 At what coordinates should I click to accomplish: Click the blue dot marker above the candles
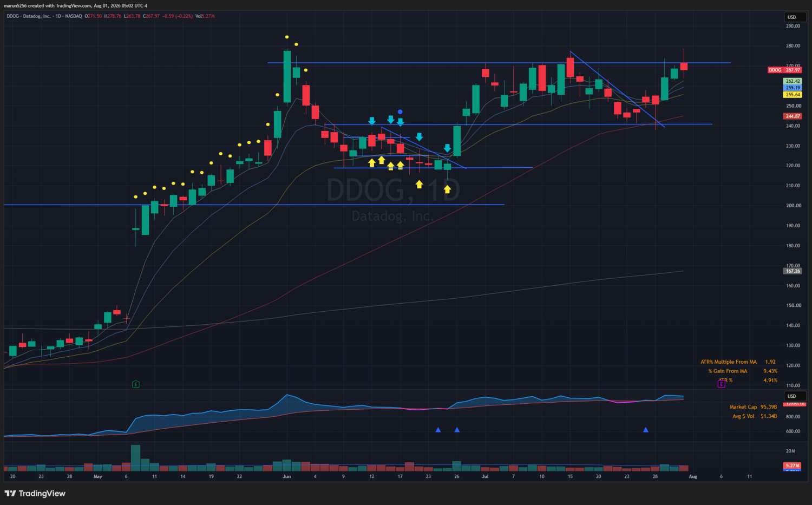400,112
